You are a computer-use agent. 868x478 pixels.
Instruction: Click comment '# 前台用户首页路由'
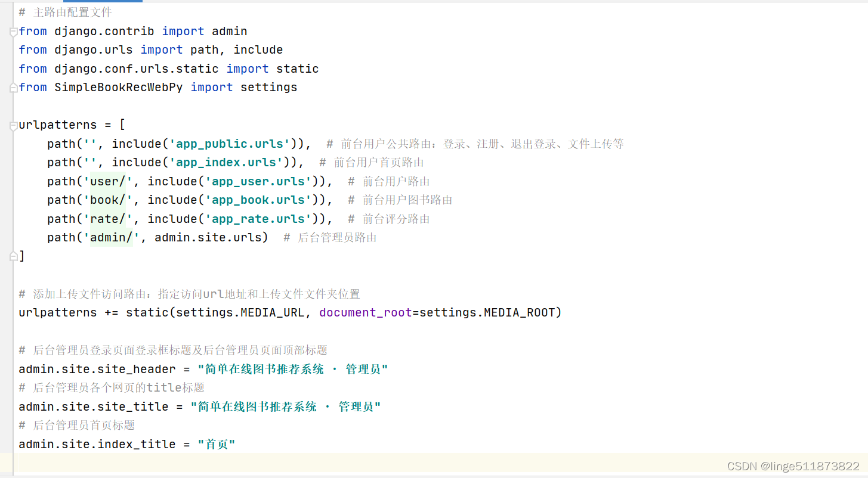pyautogui.click(x=372, y=163)
